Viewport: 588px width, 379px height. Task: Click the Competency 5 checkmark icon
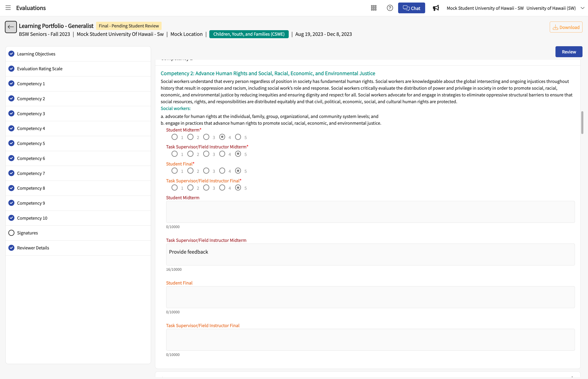[11, 143]
